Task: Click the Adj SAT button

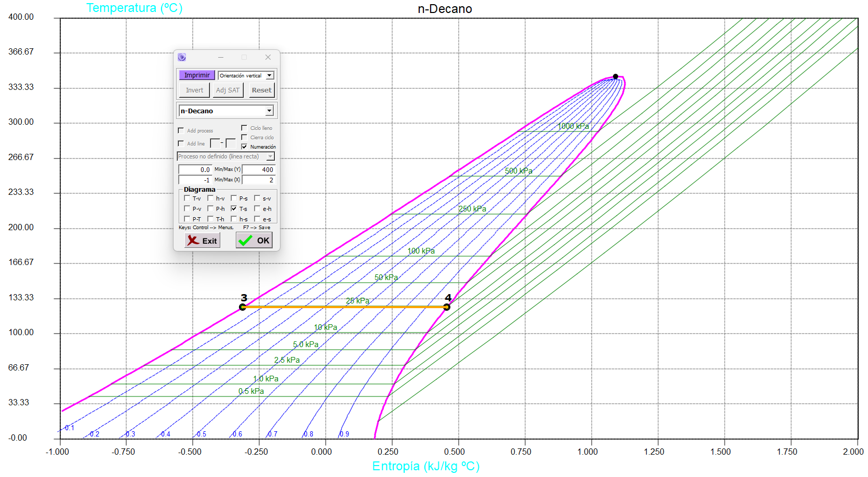Action: [228, 90]
